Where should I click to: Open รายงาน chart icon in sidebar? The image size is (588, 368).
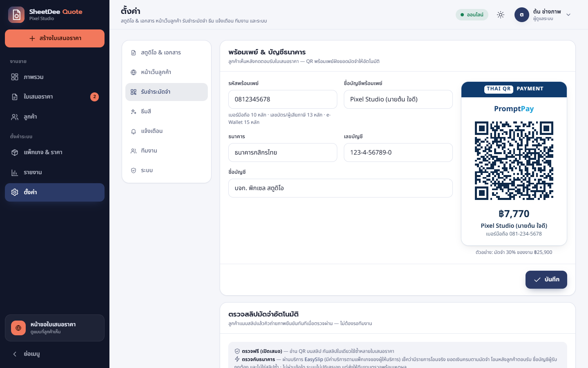(x=15, y=173)
